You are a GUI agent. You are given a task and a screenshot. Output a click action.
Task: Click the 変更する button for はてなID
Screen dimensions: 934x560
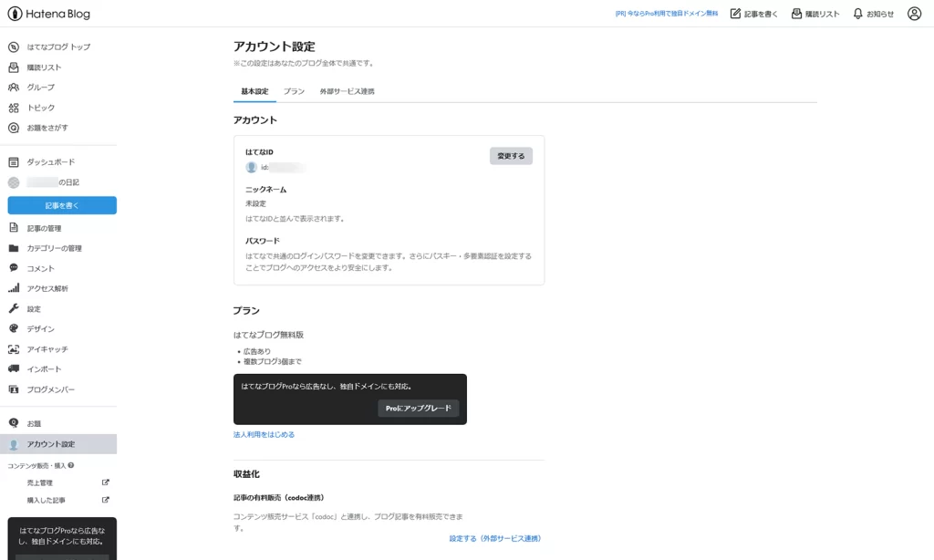click(x=511, y=156)
